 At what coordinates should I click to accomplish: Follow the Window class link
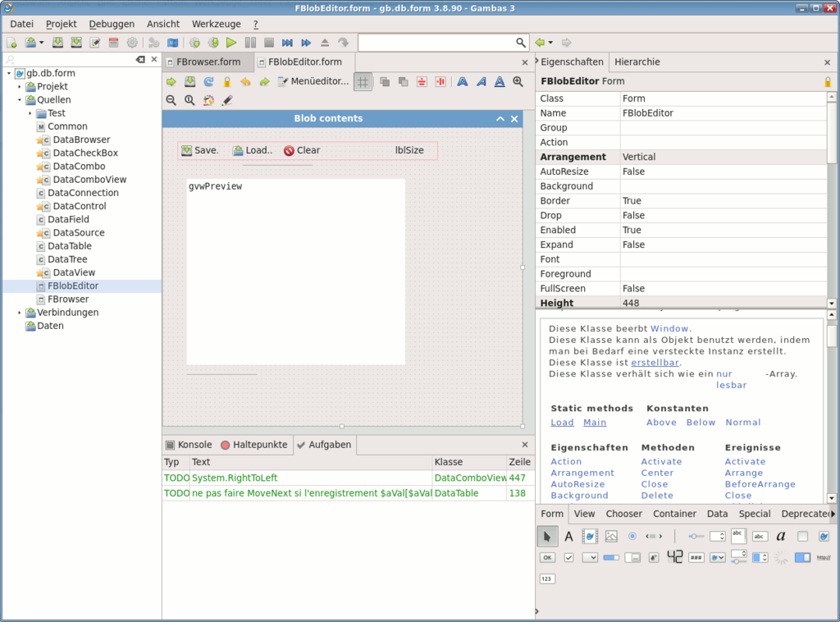669,328
